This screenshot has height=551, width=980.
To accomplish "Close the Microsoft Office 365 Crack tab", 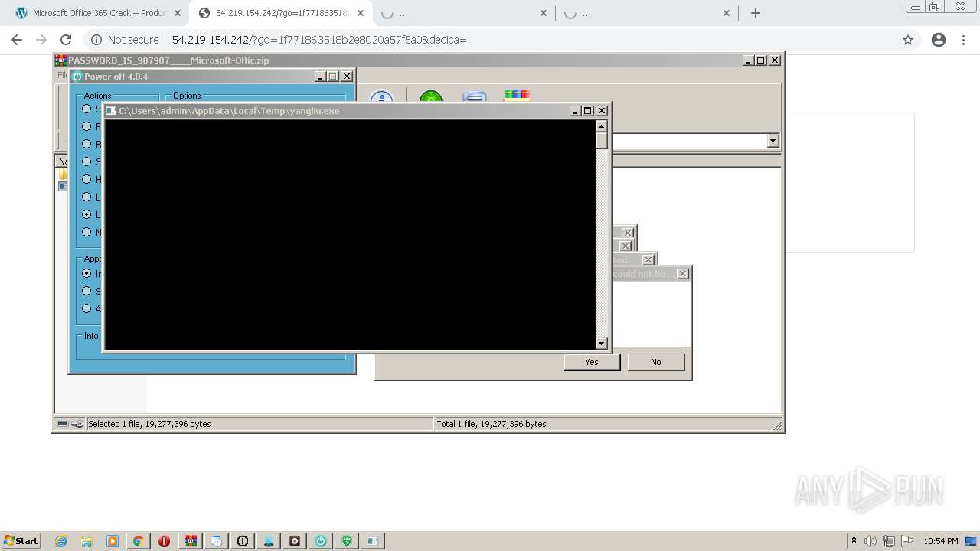I will click(x=177, y=13).
